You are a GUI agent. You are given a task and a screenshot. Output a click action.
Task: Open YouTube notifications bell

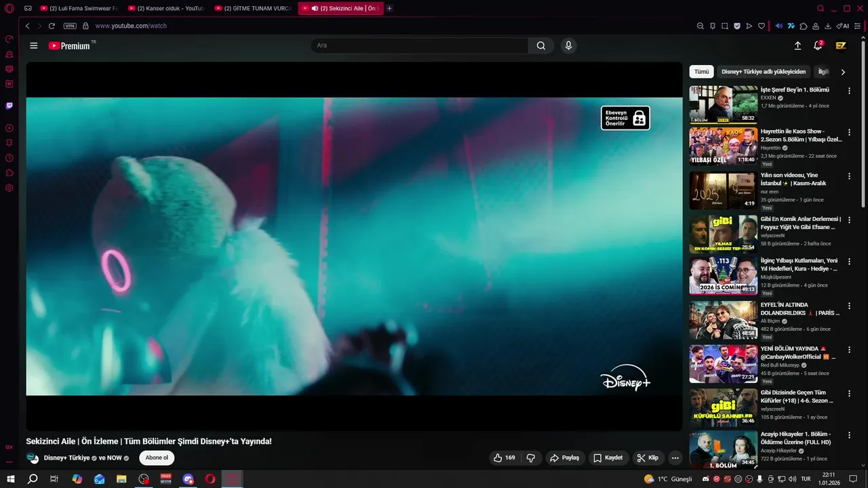[818, 45]
